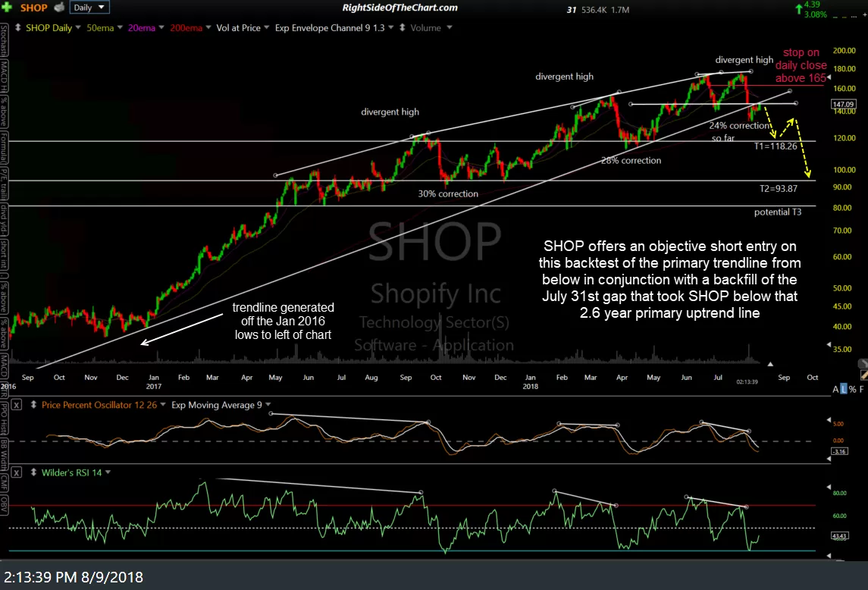Open the Vol at Price dropdown
868x590 pixels.
click(x=266, y=27)
